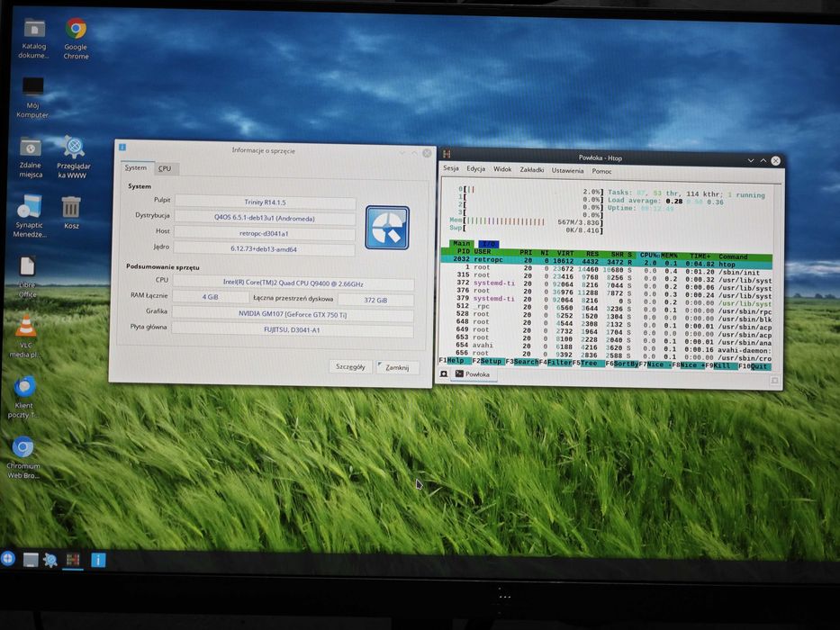Click the Q4OS logo in hardware dialog
Image resolution: width=840 pixels, height=630 pixels.
[x=387, y=228]
